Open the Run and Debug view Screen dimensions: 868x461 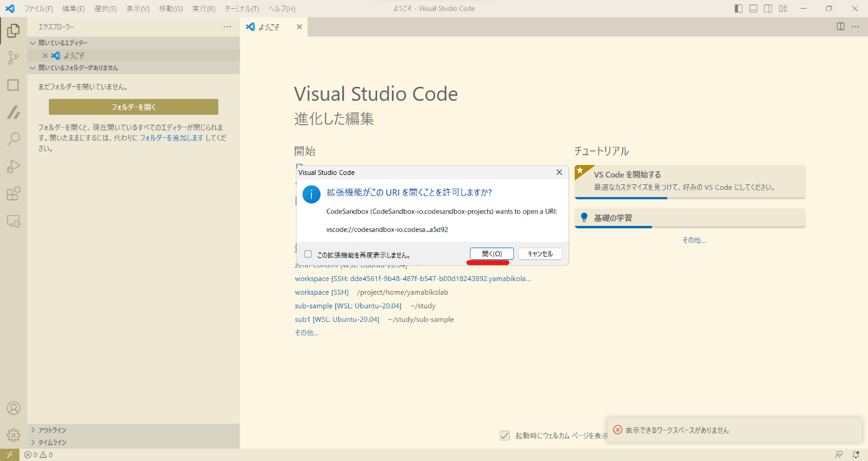tap(13, 166)
